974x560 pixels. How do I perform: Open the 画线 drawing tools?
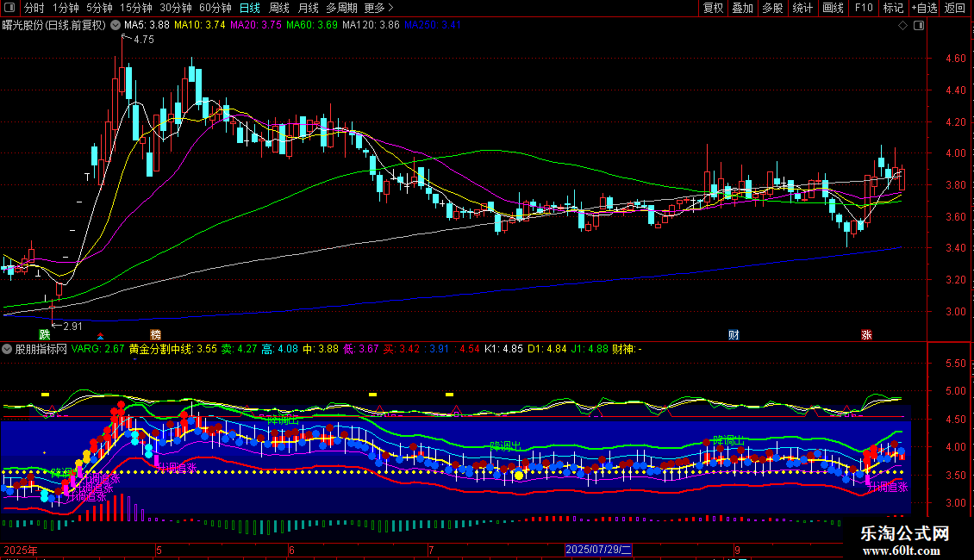click(x=833, y=8)
